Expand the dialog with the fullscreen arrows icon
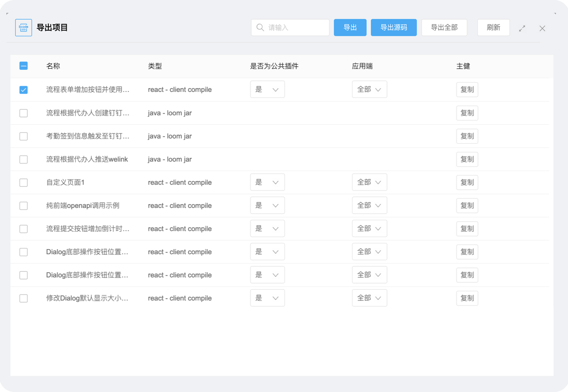568x392 pixels. [522, 28]
